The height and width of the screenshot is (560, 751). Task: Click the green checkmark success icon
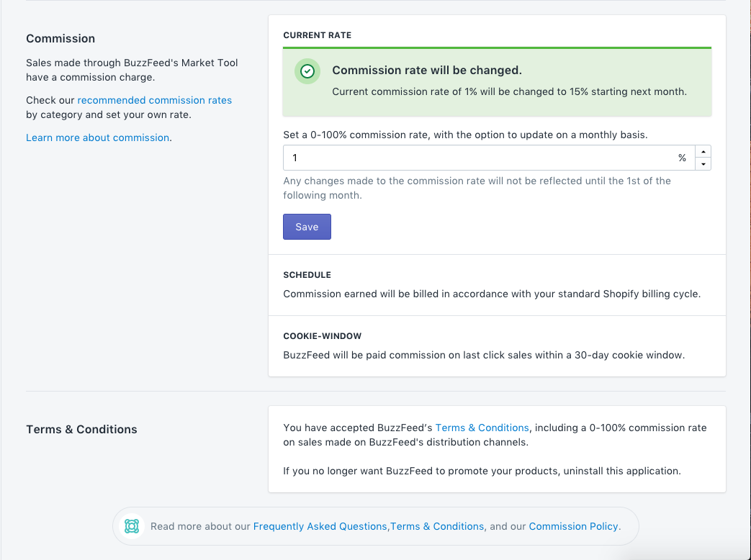pos(307,71)
